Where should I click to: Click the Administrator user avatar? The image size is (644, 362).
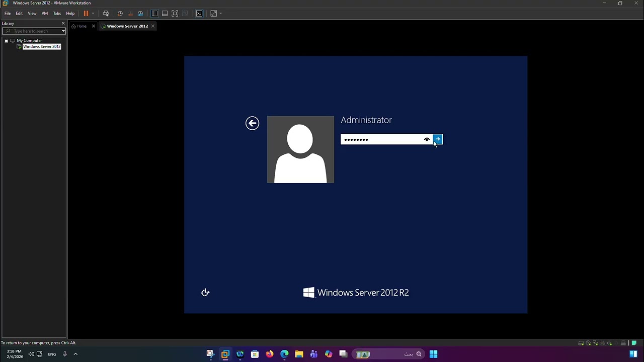pos(300,149)
